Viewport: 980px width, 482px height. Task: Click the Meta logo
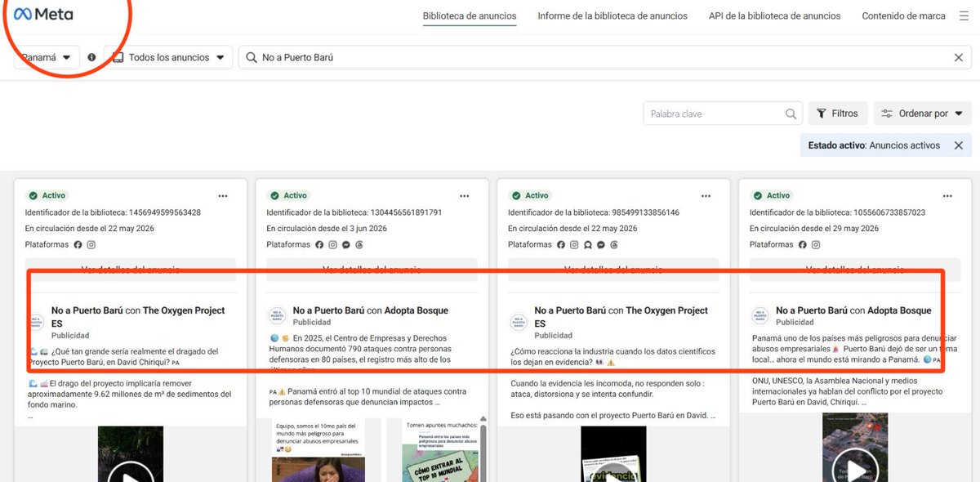43,15
